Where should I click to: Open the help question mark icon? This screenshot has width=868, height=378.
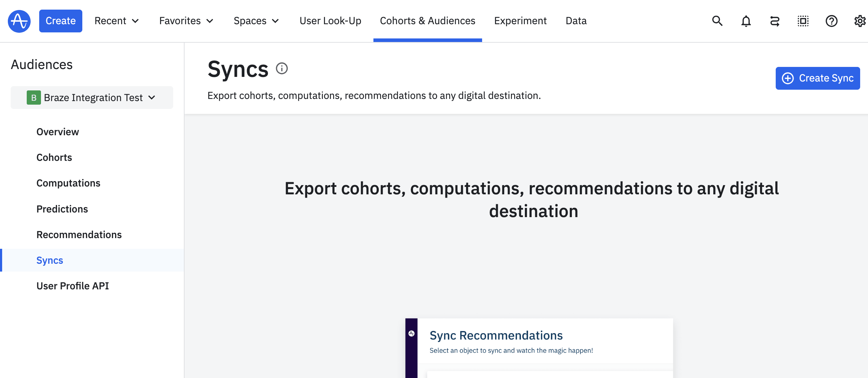831,21
